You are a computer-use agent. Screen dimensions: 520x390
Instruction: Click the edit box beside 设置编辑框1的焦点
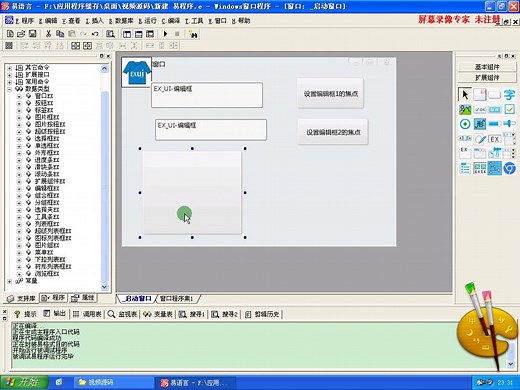coord(207,95)
